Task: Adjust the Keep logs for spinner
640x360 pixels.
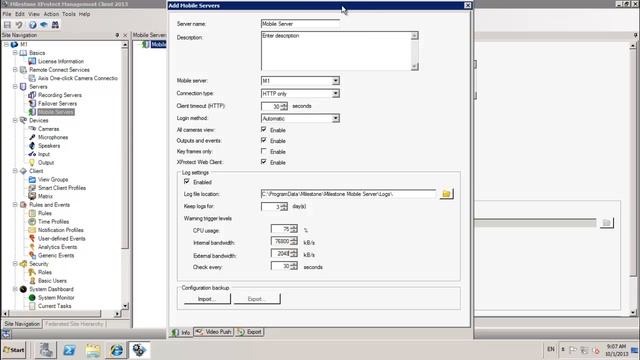Action: pos(284,207)
